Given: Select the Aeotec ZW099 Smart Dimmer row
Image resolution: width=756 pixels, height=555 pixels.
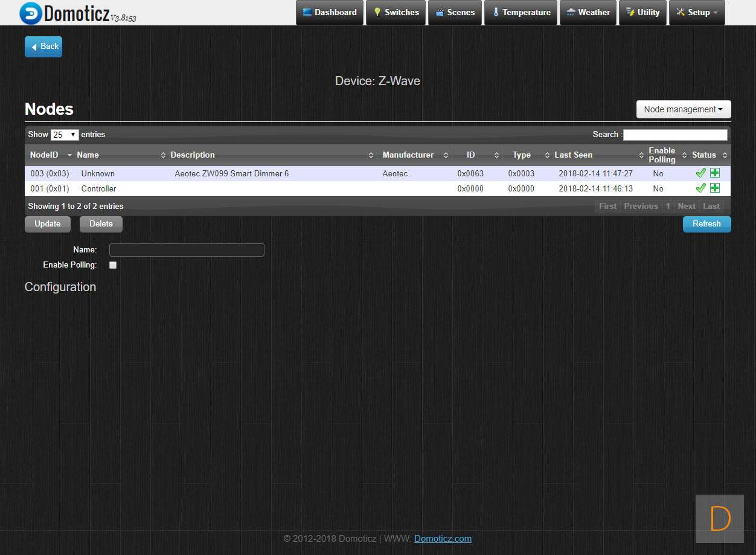Looking at the screenshot, I should coord(231,173).
